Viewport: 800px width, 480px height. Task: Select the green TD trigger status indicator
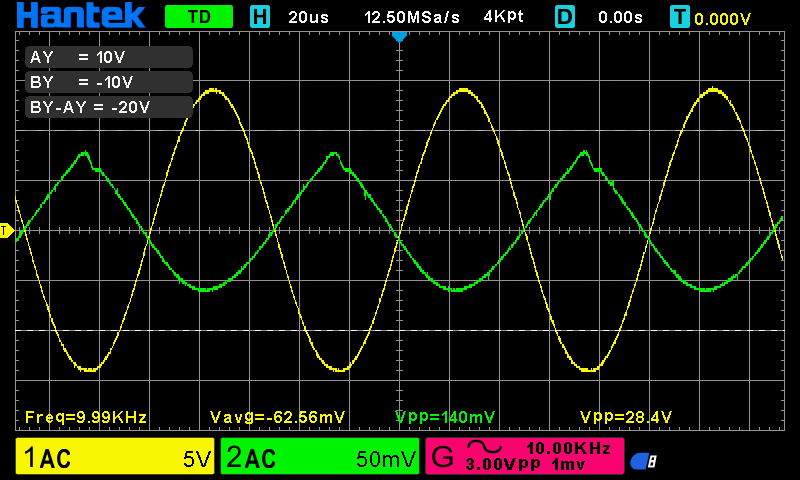click(199, 17)
